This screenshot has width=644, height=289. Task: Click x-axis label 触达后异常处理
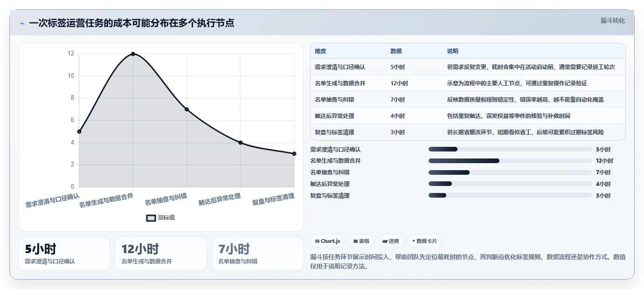point(220,200)
